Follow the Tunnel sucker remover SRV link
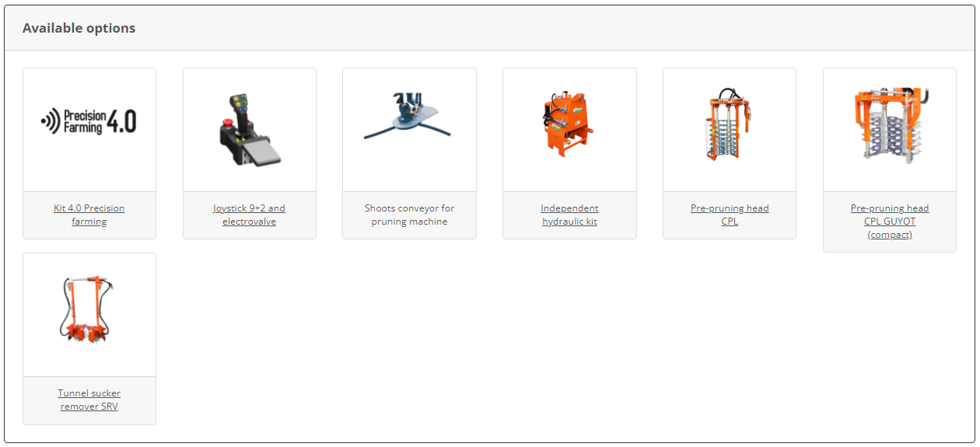980x447 pixels. click(89, 400)
